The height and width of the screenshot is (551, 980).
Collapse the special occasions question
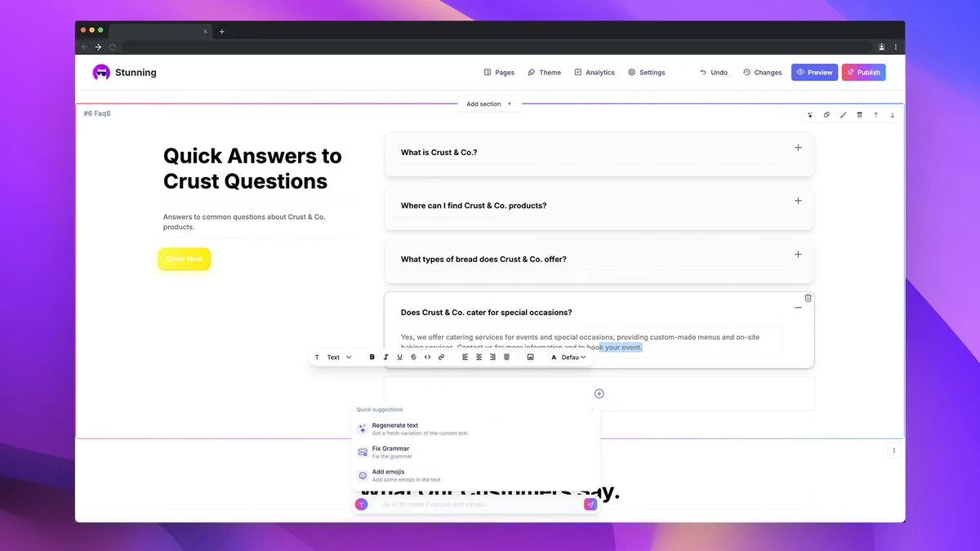(798, 308)
